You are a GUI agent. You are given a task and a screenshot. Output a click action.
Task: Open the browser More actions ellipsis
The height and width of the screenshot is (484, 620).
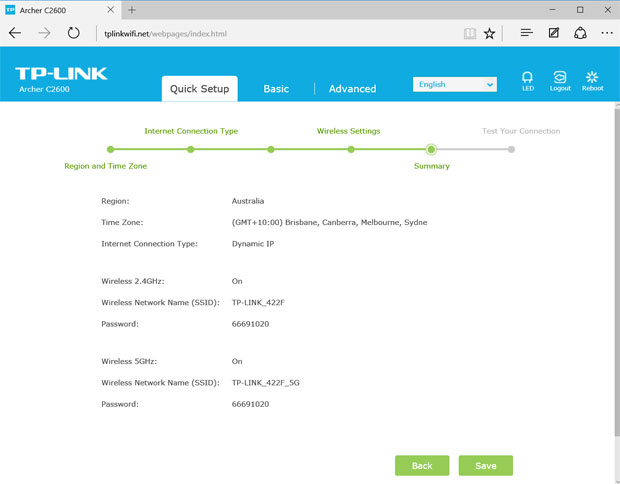tap(607, 33)
